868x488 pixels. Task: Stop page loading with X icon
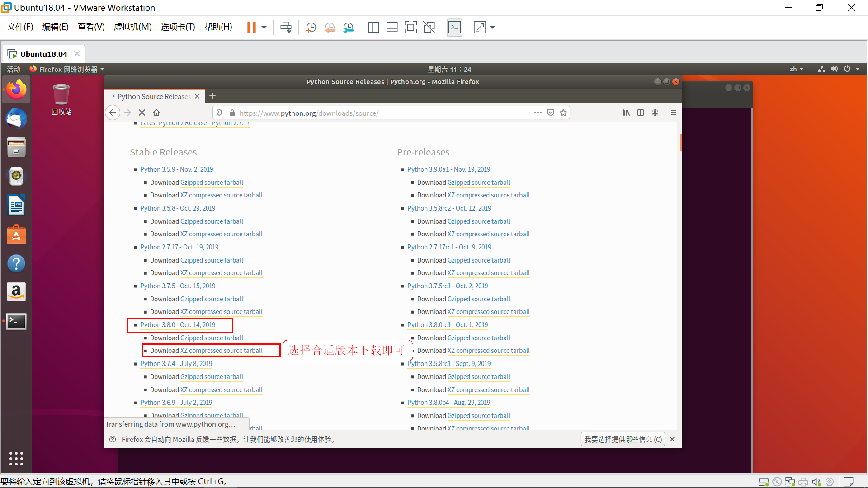pos(142,113)
